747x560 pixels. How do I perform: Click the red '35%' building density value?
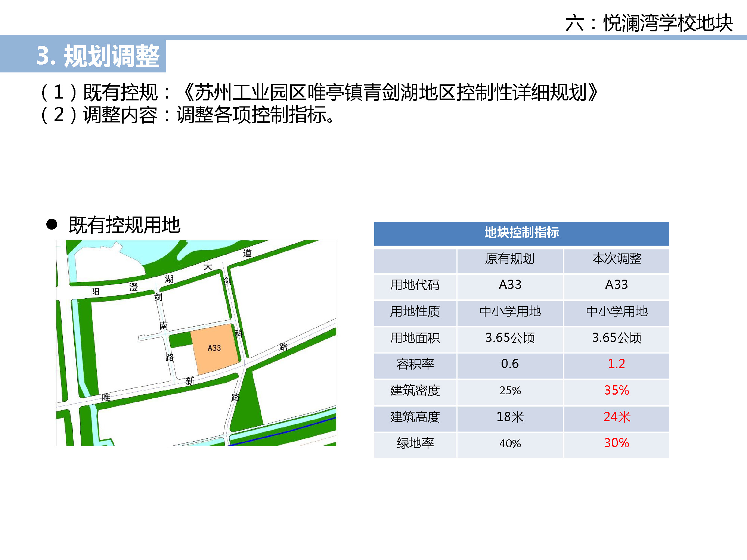point(616,390)
